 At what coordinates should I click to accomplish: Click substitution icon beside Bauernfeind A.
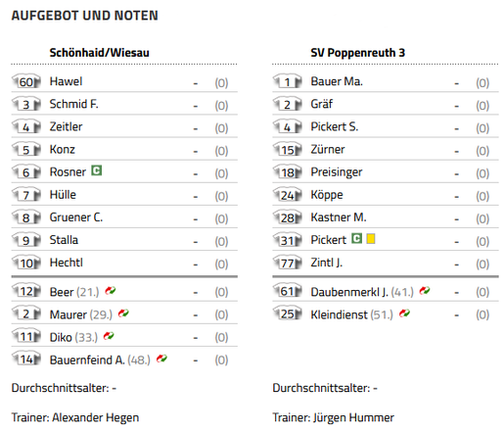pyautogui.click(x=161, y=359)
